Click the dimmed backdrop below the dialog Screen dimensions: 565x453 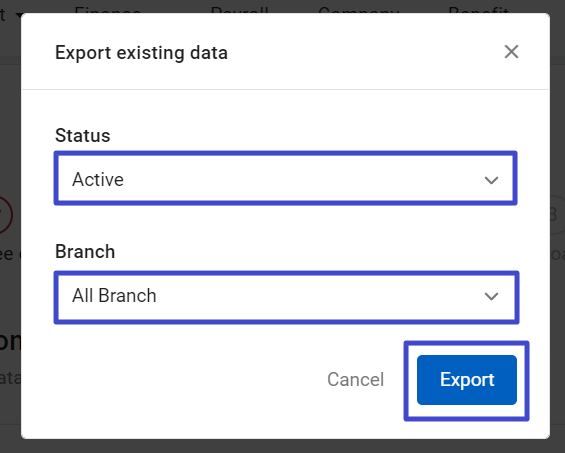[x=282, y=447]
